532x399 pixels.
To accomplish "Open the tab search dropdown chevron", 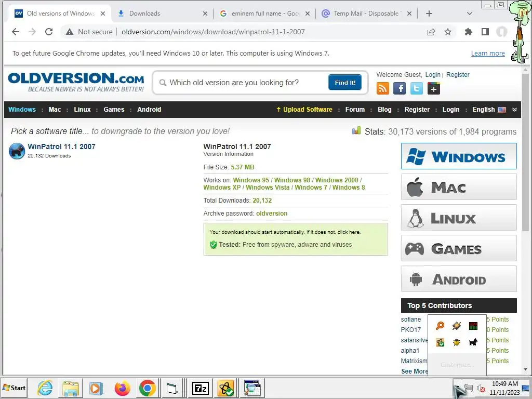I will point(470,14).
